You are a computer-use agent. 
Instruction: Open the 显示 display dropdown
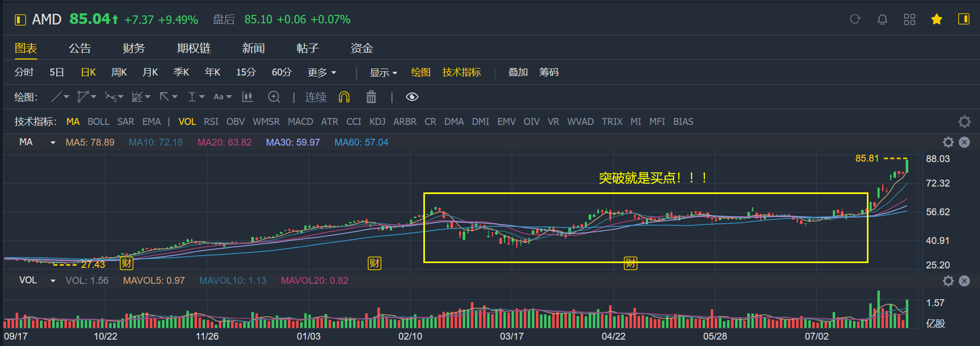click(x=384, y=72)
